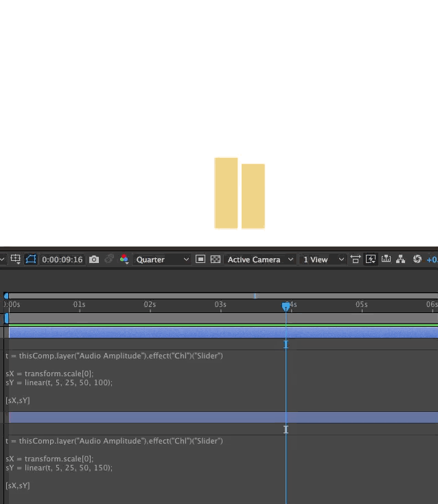Open the Quarter resolution dropdown

tap(162, 260)
